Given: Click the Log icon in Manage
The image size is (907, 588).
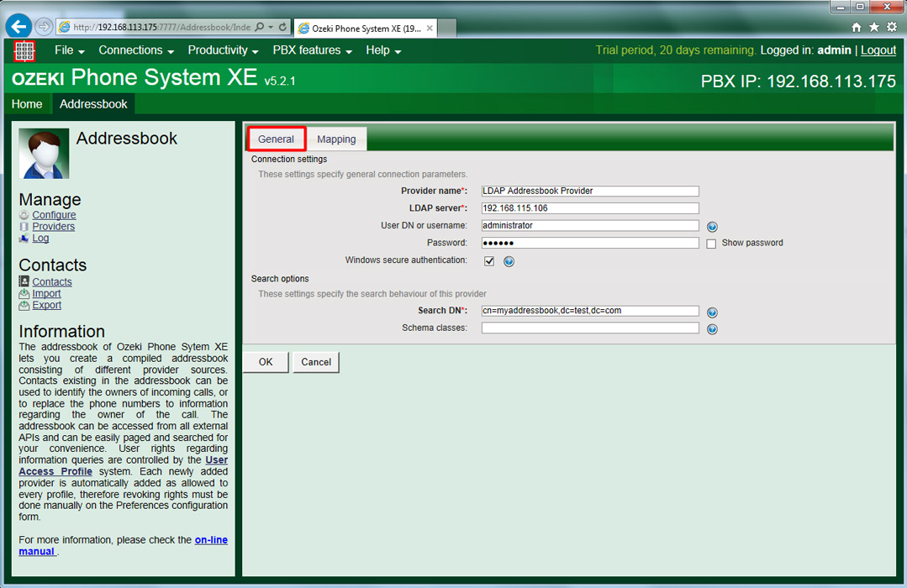Looking at the screenshot, I should (24, 239).
